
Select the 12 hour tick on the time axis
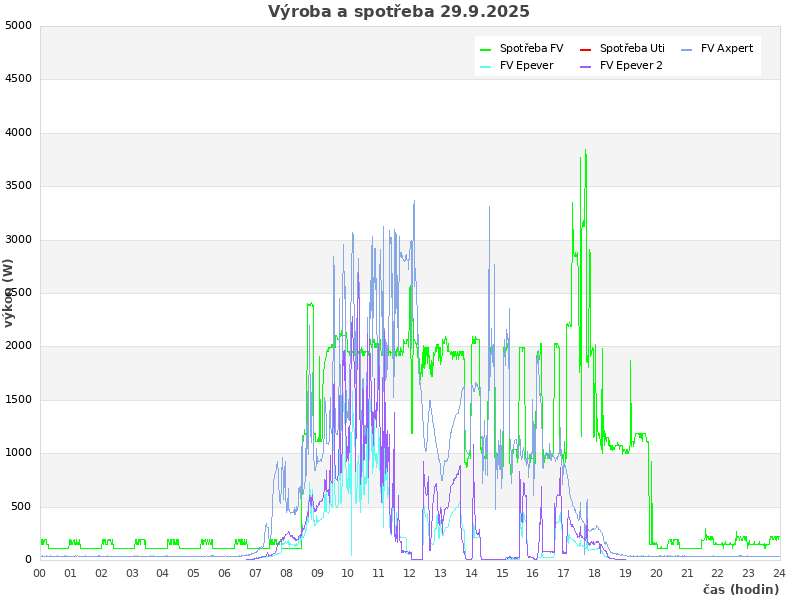click(409, 573)
